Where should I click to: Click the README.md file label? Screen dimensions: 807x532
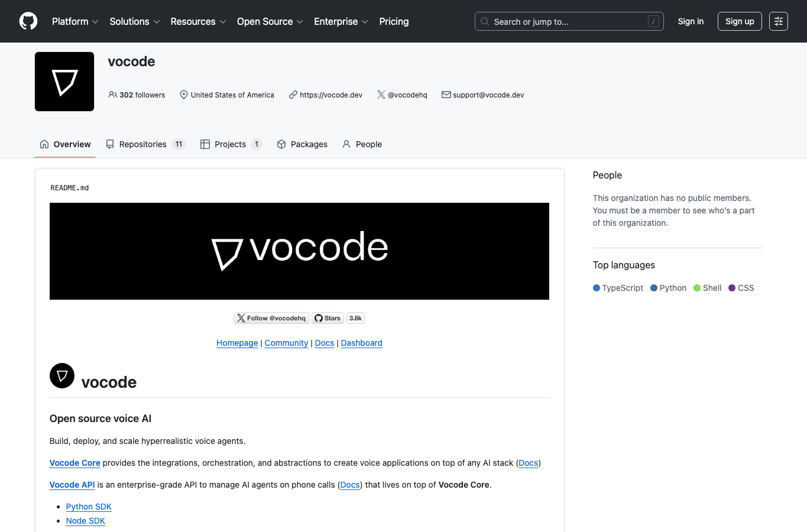click(70, 188)
